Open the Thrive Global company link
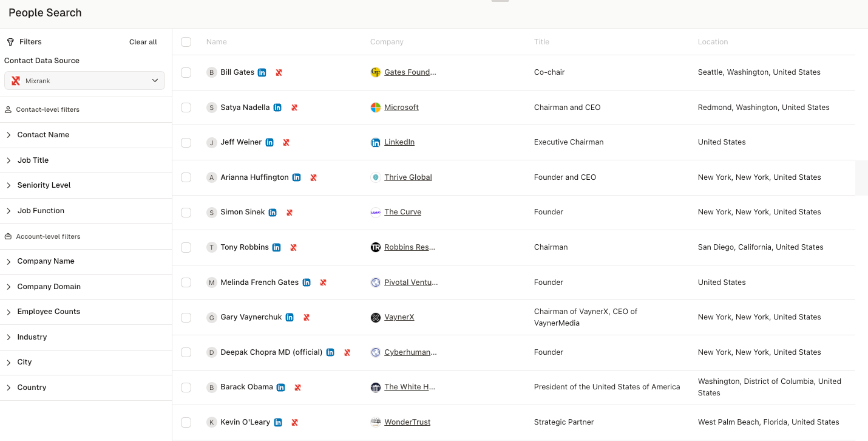Screen dimensions: 868x441 408,177
